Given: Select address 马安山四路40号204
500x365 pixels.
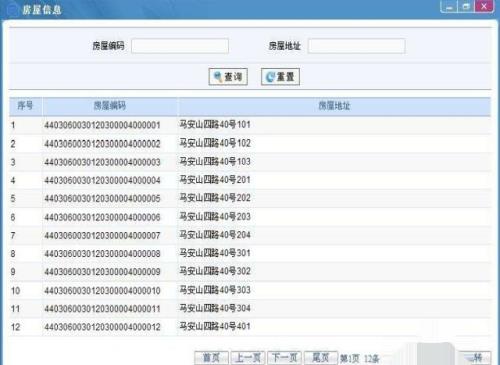Looking at the screenshot, I should tap(215, 235).
